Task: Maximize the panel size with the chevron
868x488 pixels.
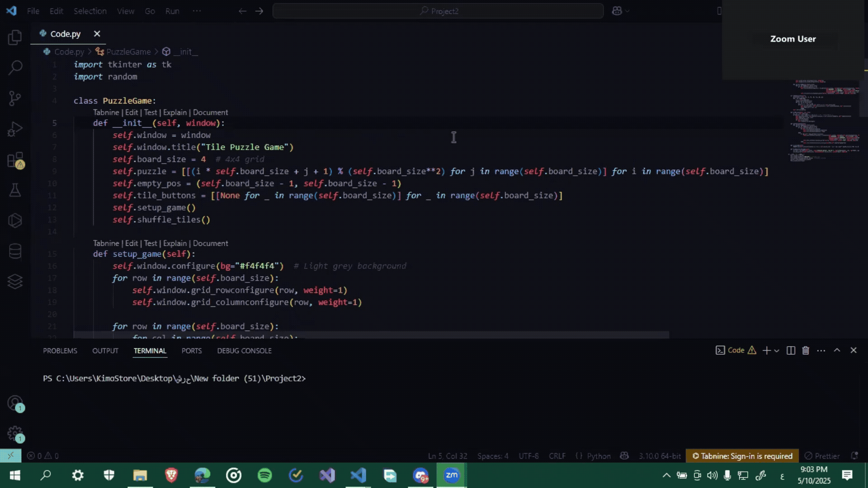Action: 837,350
